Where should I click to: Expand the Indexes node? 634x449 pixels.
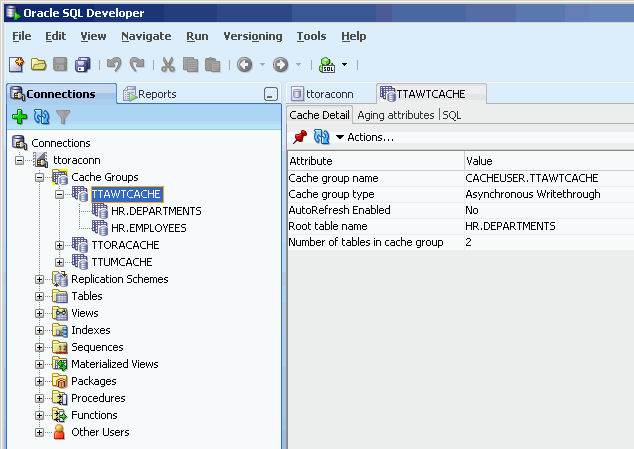39,330
